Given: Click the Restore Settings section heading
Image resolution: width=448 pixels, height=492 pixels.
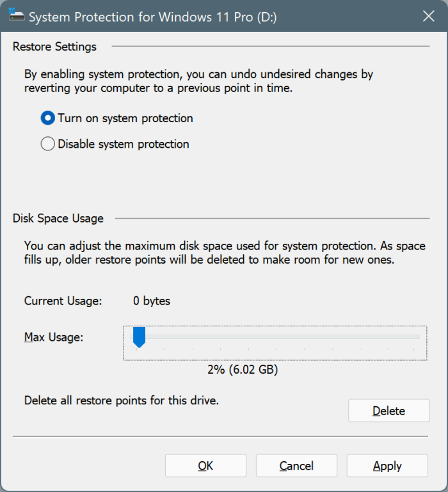Looking at the screenshot, I should click(x=54, y=47).
